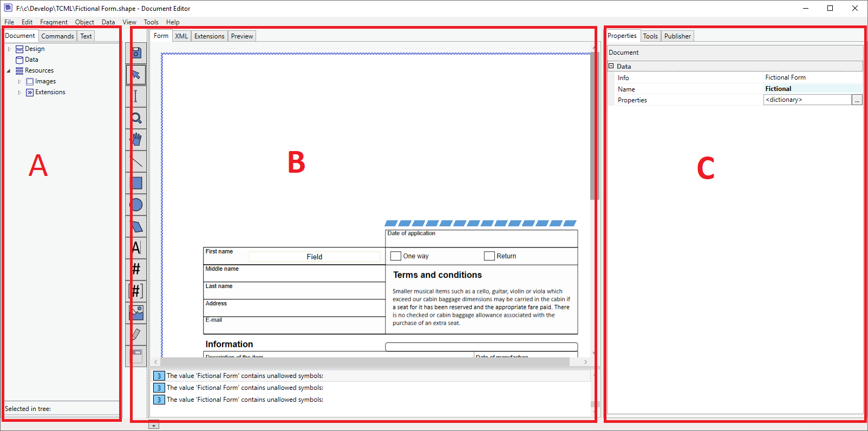Activate the hand pan tool

tap(136, 140)
